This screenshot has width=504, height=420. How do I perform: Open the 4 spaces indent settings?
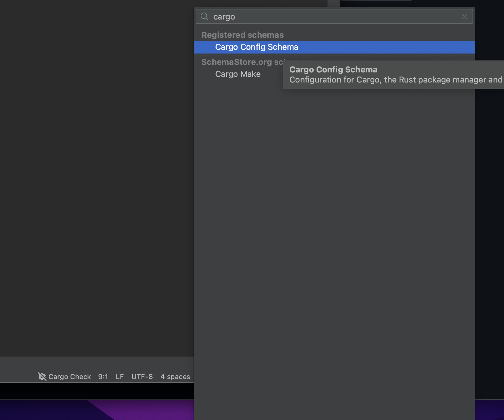pyautogui.click(x=175, y=377)
